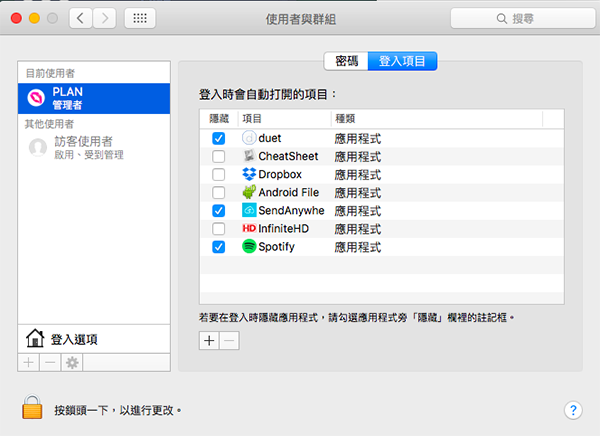Remove user account minus button
This screenshot has width=600, height=436.
pyautogui.click(x=50, y=363)
